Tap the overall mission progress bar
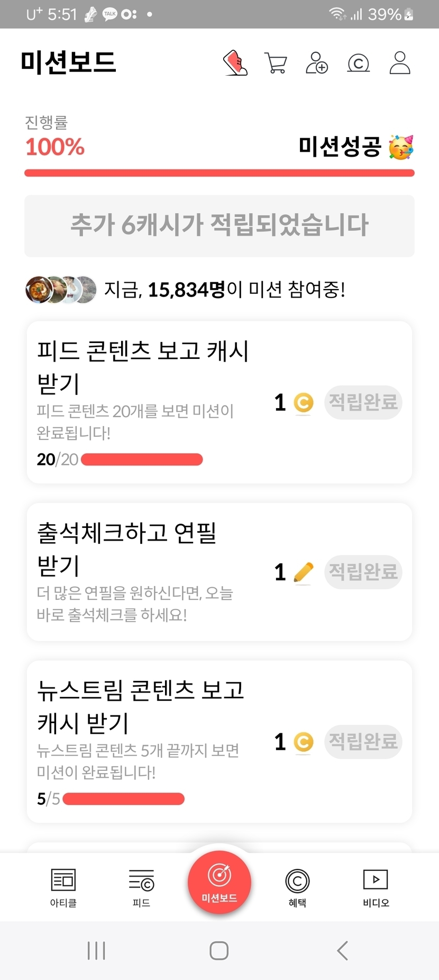This screenshot has height=980, width=439. click(219, 173)
